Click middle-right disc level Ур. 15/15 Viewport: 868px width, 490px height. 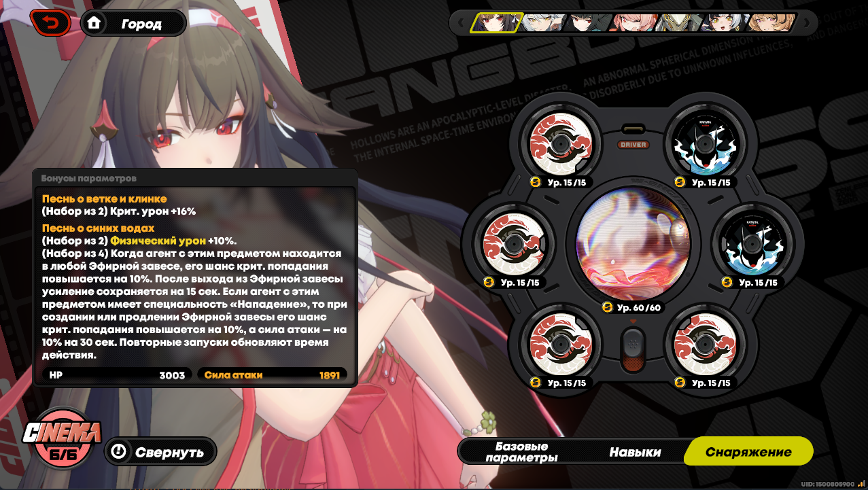758,282
